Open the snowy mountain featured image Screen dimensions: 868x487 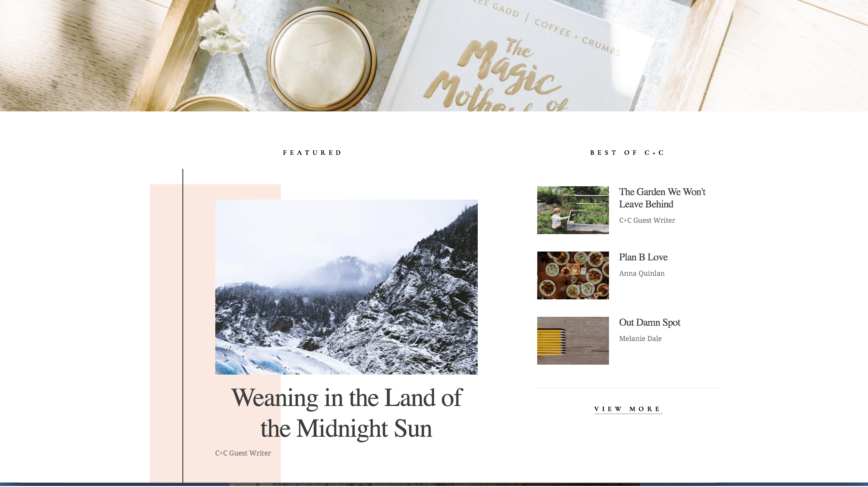click(x=346, y=287)
